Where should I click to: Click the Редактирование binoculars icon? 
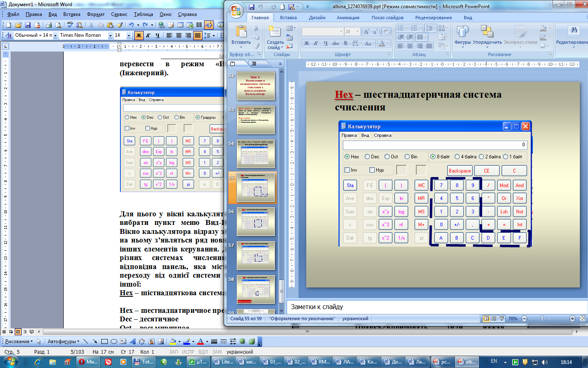(x=574, y=31)
